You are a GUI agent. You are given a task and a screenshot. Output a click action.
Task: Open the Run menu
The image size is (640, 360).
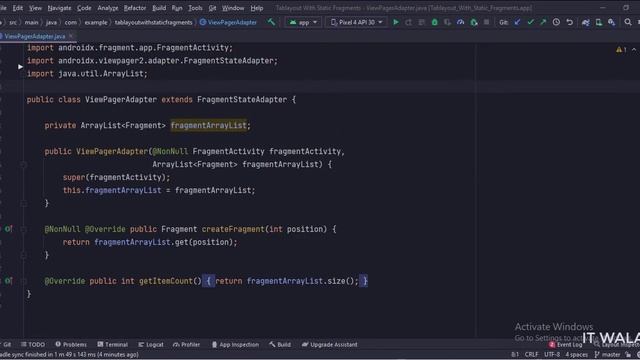point(177,8)
